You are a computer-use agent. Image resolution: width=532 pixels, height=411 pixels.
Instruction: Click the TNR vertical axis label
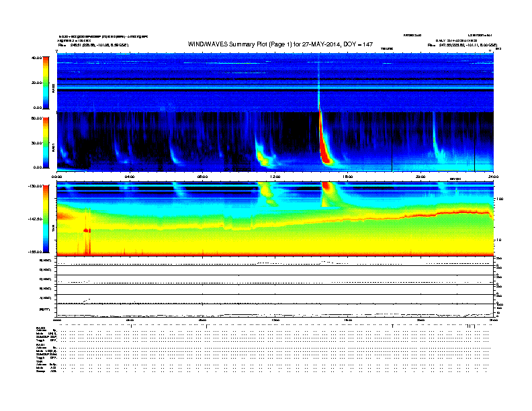[x=53, y=229]
